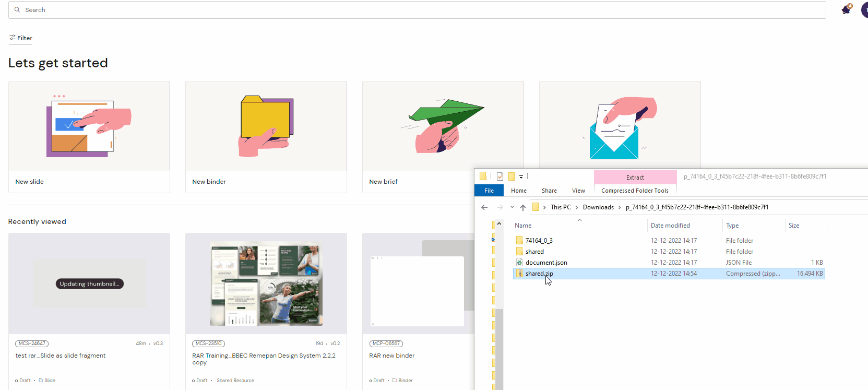
Task: Click Downloads in the address breadcrumb
Action: (x=598, y=207)
